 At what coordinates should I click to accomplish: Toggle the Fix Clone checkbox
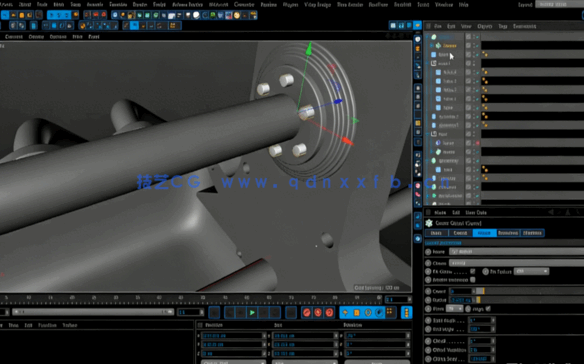point(473,271)
